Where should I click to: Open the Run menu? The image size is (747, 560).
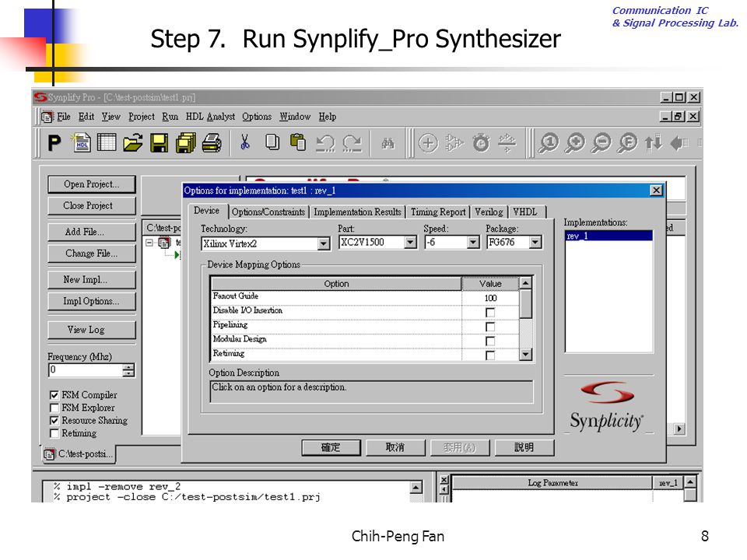coord(170,117)
